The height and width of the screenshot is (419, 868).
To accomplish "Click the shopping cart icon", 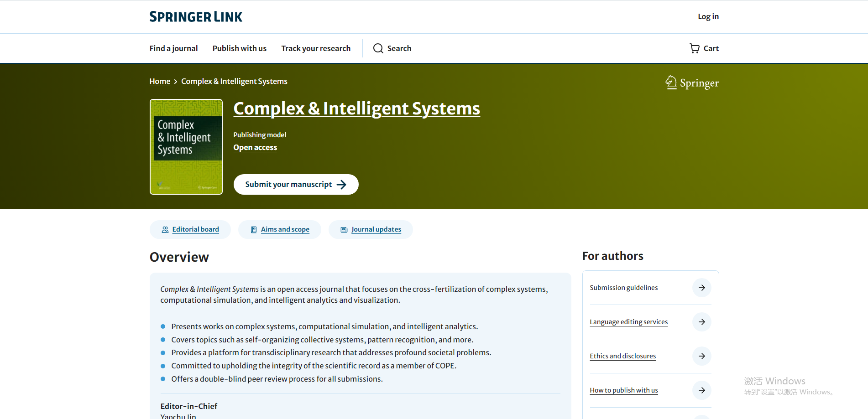I will 695,48.
